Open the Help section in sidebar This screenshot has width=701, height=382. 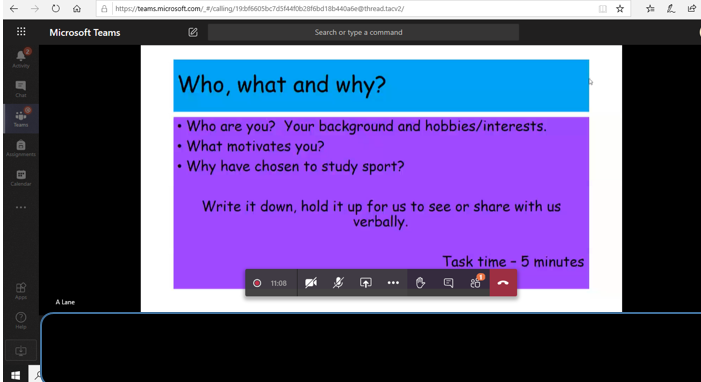(21, 320)
